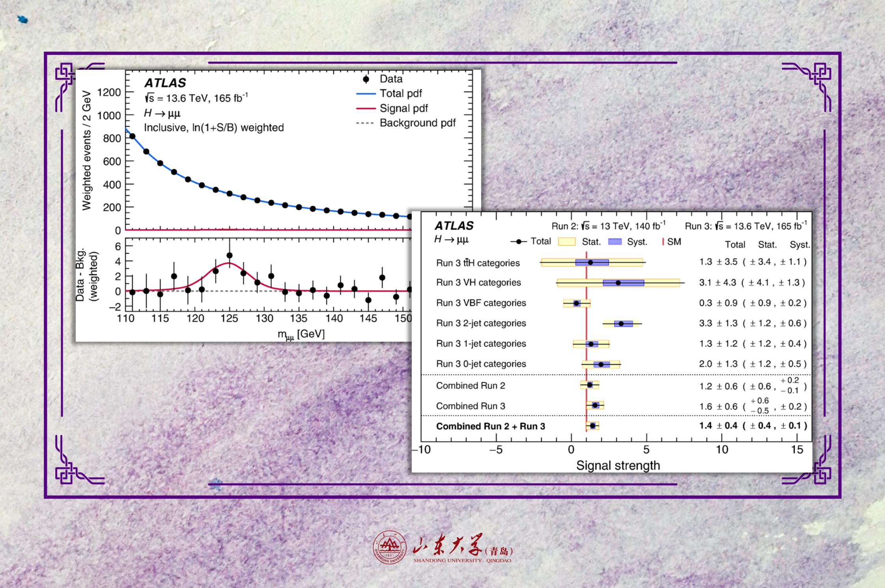
Task: Click the dashed Background pdf legend line
Action: [x=365, y=123]
